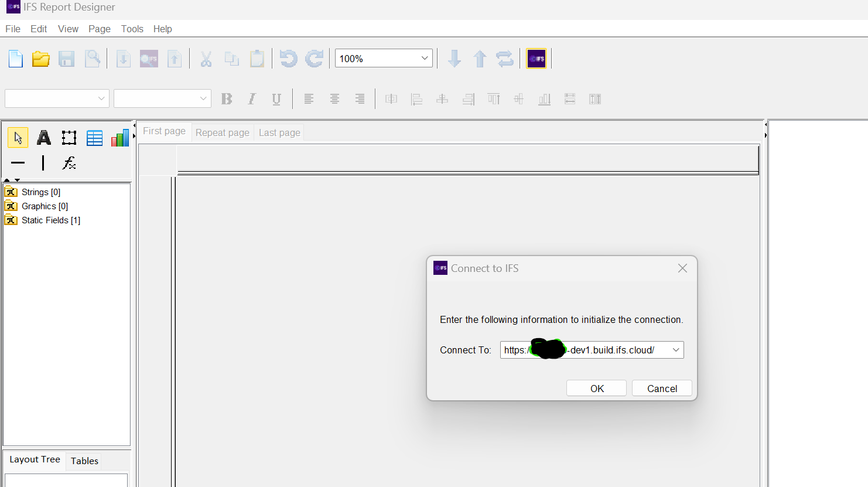This screenshot has height=487, width=868.
Task: Click the same-height sizing icon
Action: (x=595, y=99)
